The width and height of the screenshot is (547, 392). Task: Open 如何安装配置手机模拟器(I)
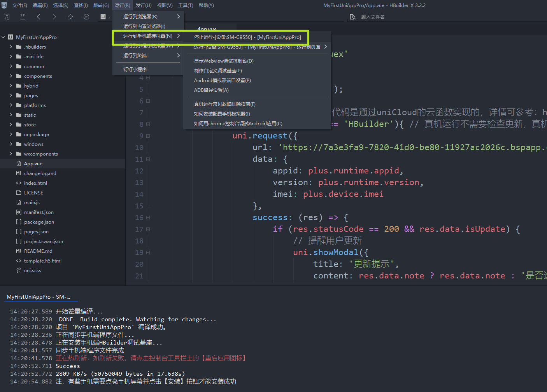pyautogui.click(x=257, y=114)
